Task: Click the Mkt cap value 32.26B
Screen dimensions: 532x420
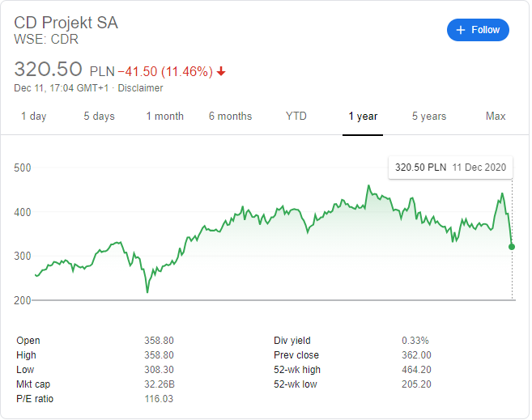Action: (x=160, y=384)
